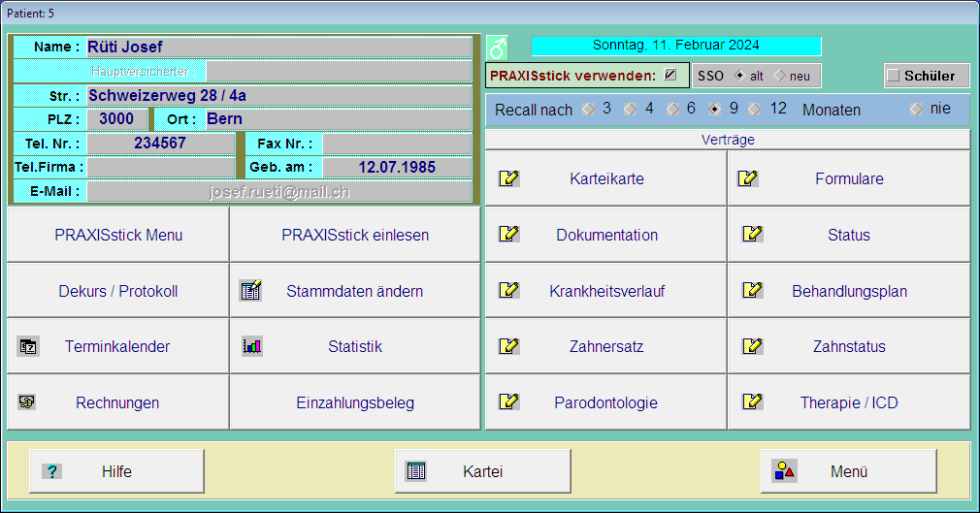Click the Stammdaten ändern edit icon

pos(250,290)
